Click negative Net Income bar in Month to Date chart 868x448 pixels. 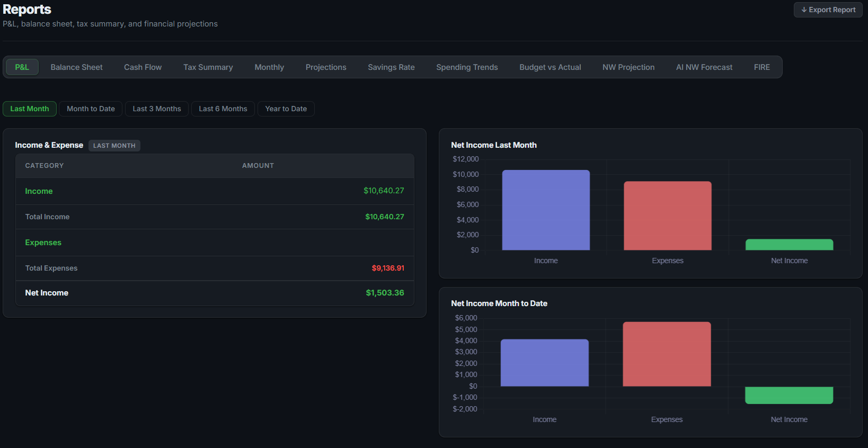789,395
